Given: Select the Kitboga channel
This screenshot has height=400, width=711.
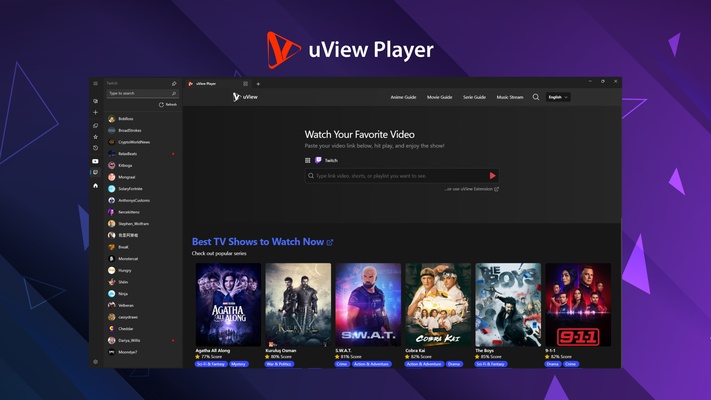Looking at the screenshot, I should 142,166.
